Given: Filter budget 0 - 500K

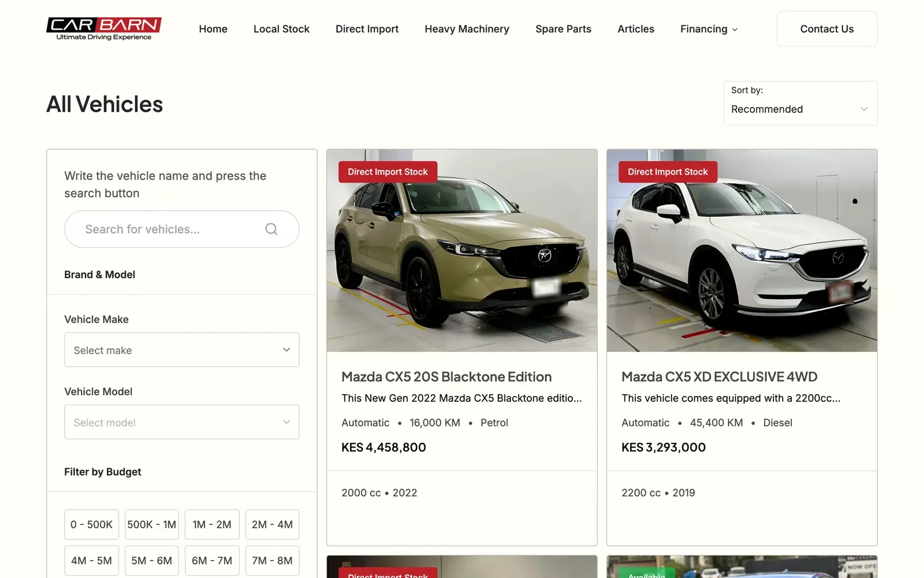Looking at the screenshot, I should [91, 524].
